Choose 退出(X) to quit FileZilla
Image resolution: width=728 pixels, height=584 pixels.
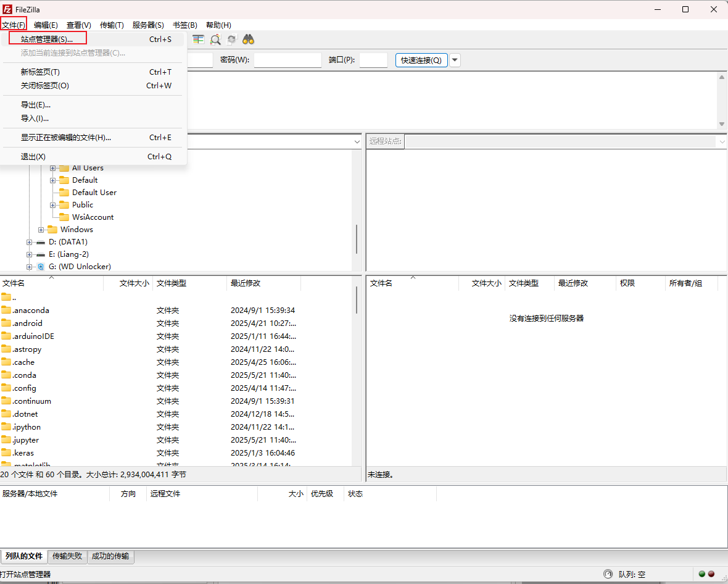(93, 157)
